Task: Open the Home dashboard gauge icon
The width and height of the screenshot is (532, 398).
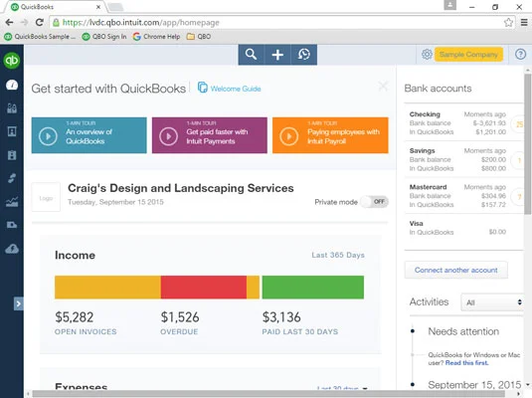Action: point(12,85)
